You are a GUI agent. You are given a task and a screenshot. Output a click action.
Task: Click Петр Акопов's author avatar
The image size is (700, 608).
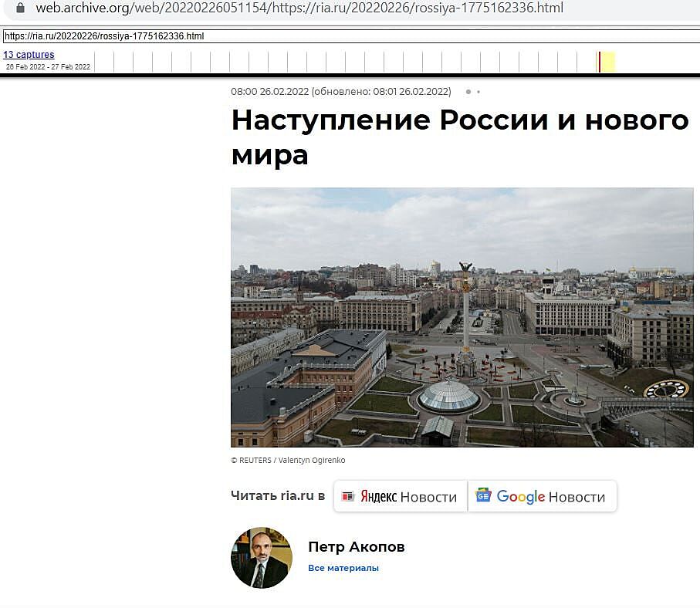click(x=262, y=558)
